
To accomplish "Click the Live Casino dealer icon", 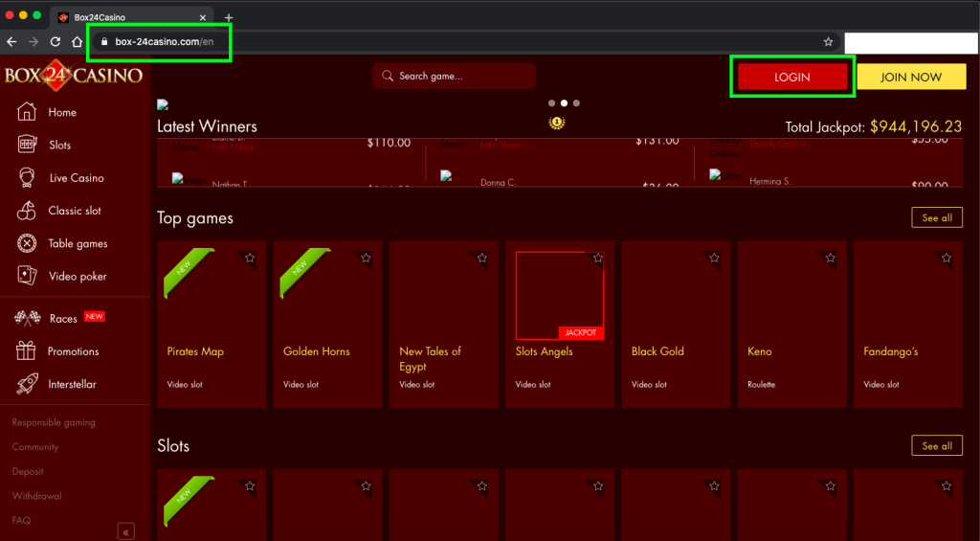I will click(27, 178).
